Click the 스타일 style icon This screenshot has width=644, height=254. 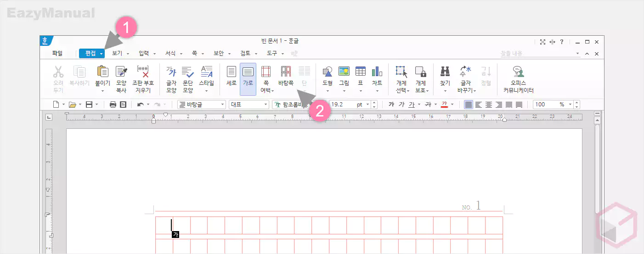tap(206, 72)
